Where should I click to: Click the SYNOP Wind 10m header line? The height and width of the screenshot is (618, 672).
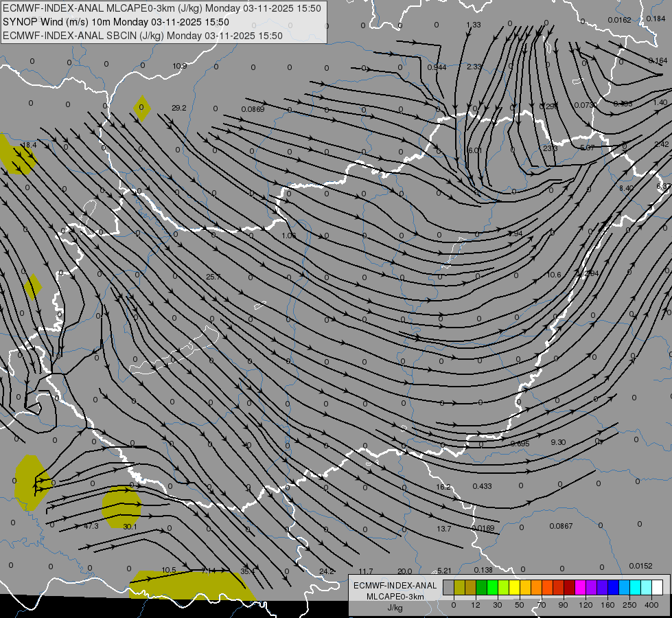click(116, 22)
